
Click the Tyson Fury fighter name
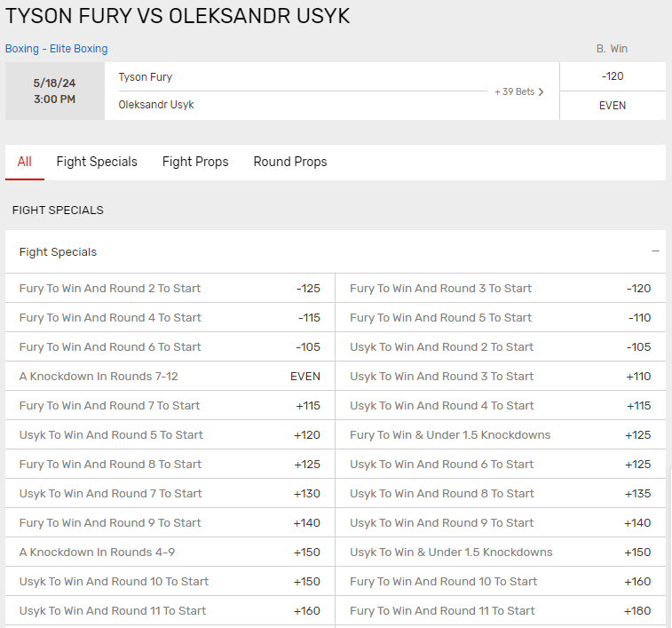click(146, 77)
